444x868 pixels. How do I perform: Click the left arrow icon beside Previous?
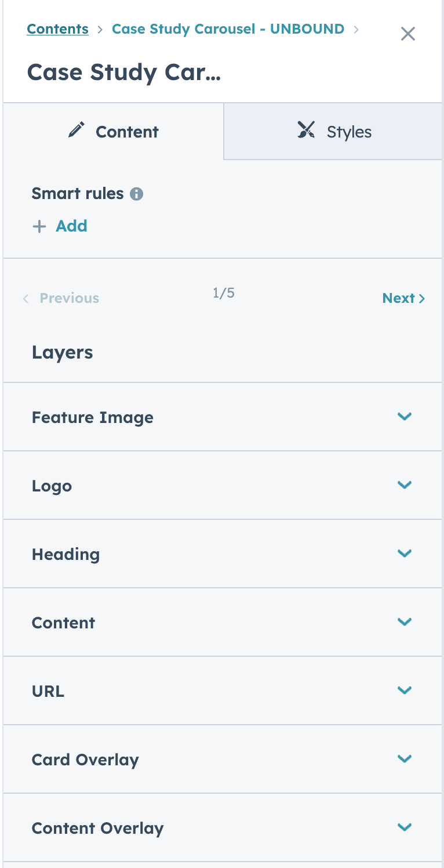click(x=26, y=298)
